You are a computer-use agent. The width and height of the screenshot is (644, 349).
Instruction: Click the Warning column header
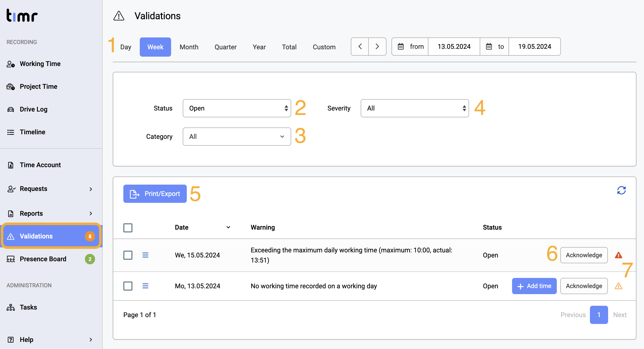pos(263,227)
